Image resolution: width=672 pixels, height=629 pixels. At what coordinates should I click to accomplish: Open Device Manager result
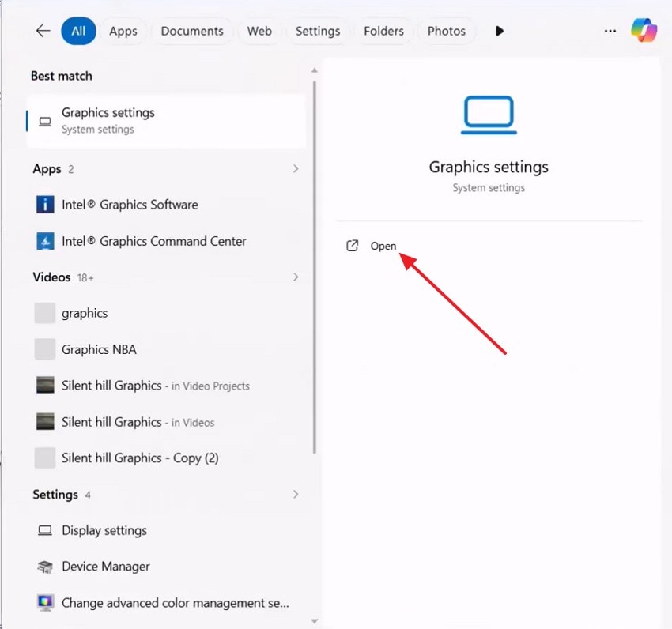tap(166, 566)
